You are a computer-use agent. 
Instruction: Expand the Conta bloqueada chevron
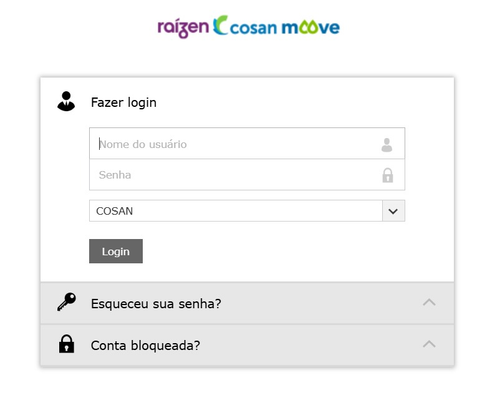[x=429, y=344]
